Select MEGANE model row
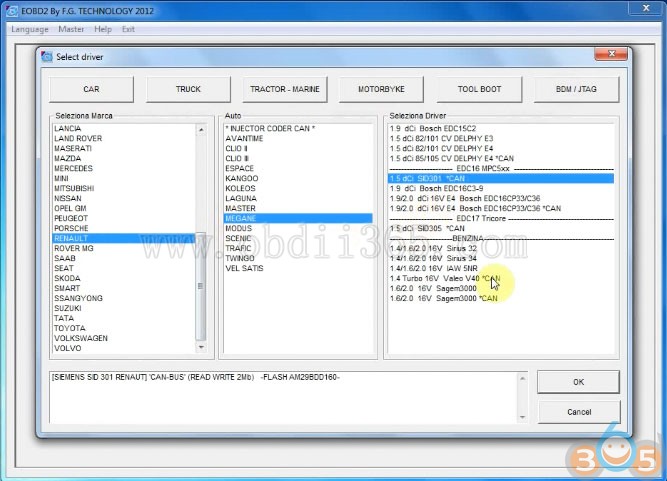 [298, 219]
